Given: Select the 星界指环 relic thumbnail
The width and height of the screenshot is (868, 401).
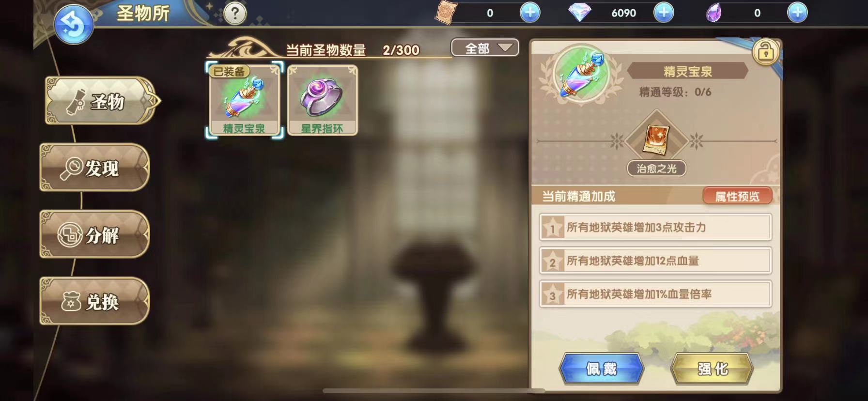Looking at the screenshot, I should click(x=322, y=100).
